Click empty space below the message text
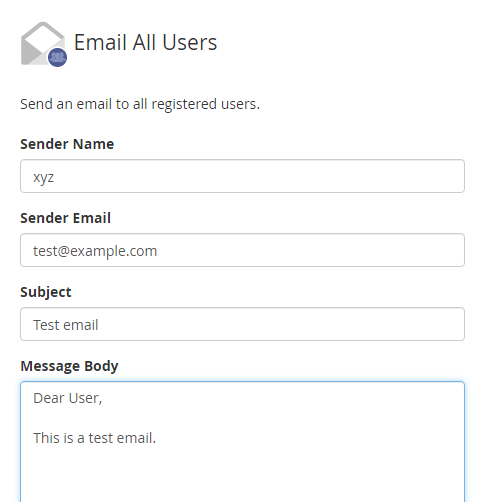The image size is (491, 502). (242, 475)
